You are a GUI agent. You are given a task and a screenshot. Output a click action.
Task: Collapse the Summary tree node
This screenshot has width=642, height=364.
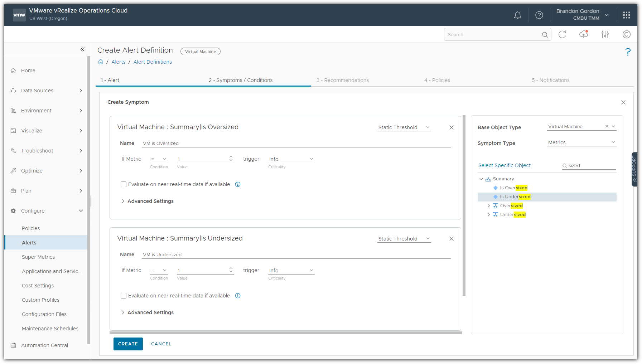coord(481,179)
